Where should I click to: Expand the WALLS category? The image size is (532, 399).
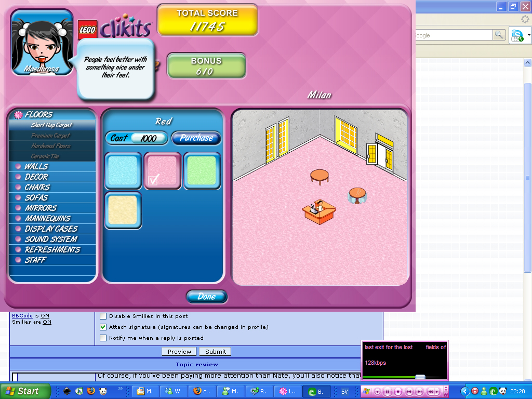(x=52, y=167)
